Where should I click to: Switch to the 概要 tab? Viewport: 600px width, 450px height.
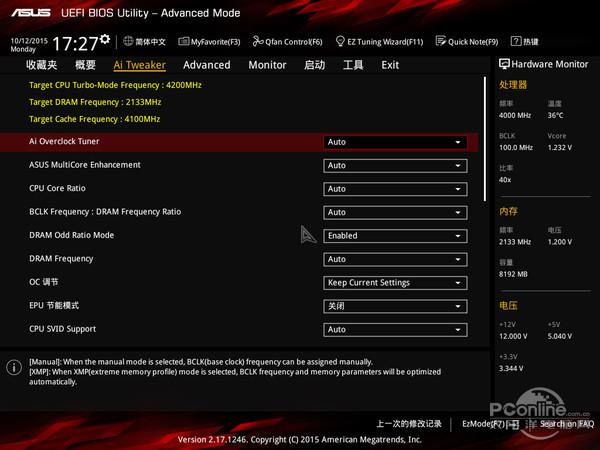tap(85, 65)
